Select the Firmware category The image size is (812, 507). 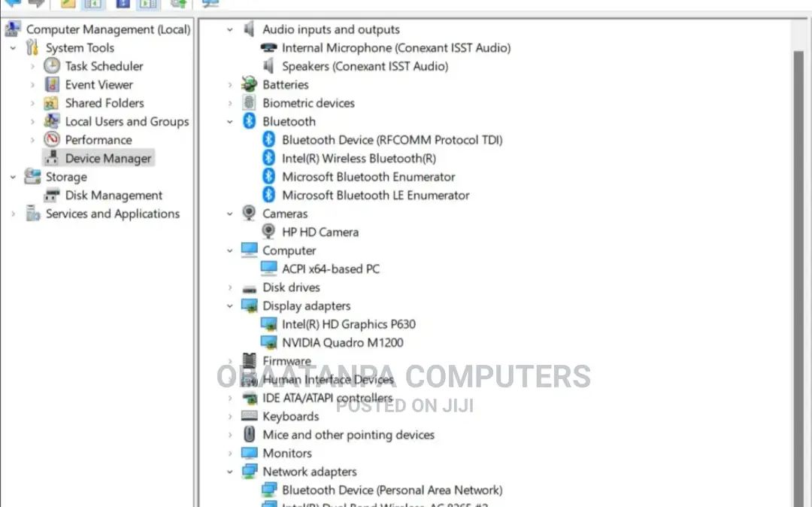(286, 361)
